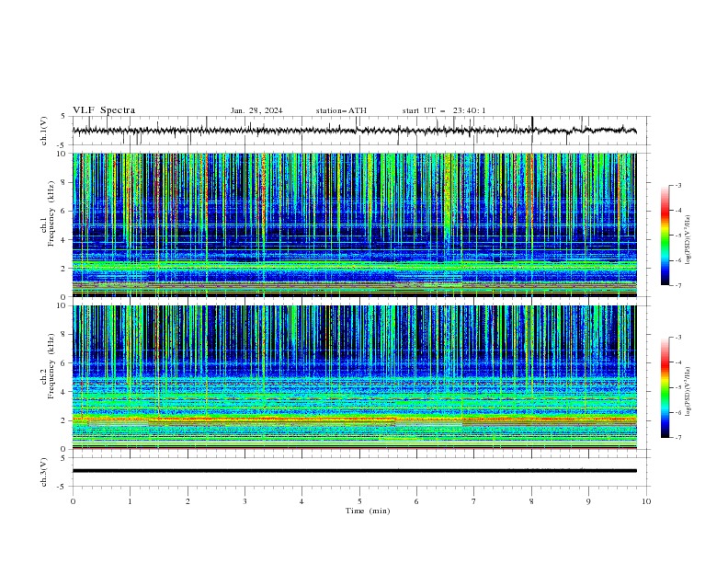
Task: Click time axis tick label "1"
Action: tap(130, 501)
